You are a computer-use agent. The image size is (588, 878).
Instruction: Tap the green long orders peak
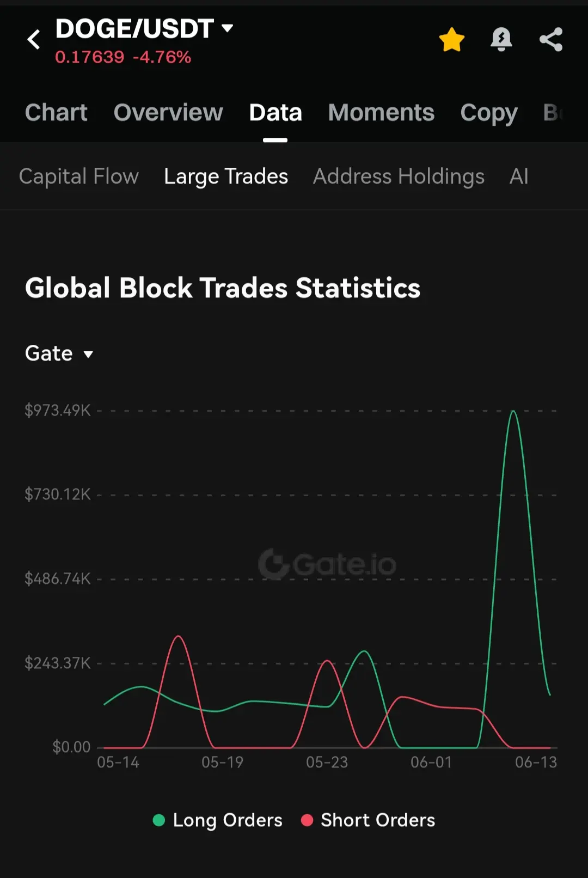513,412
